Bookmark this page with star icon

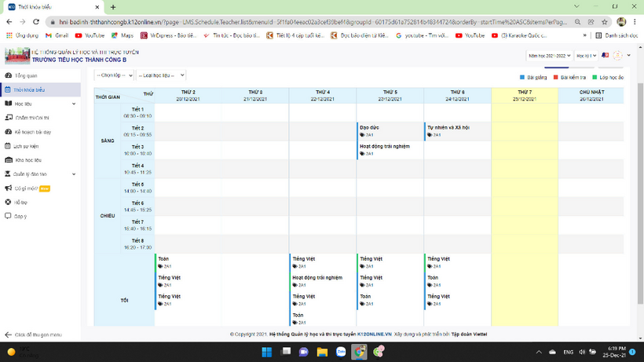pos(605,22)
